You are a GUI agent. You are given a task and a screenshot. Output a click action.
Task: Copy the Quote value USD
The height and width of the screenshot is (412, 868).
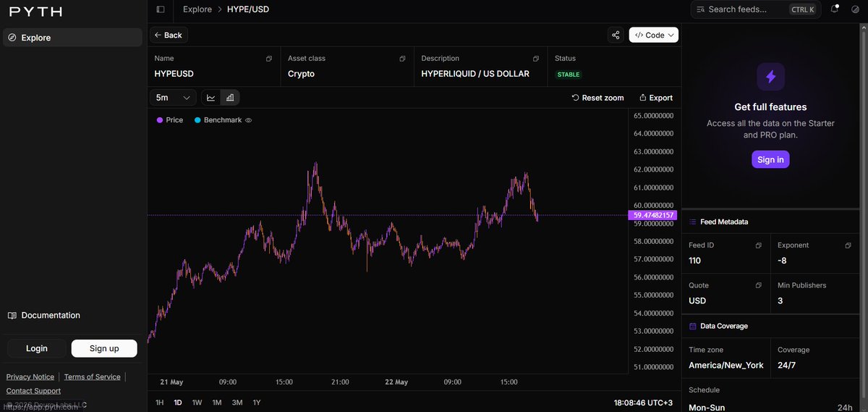coord(759,285)
